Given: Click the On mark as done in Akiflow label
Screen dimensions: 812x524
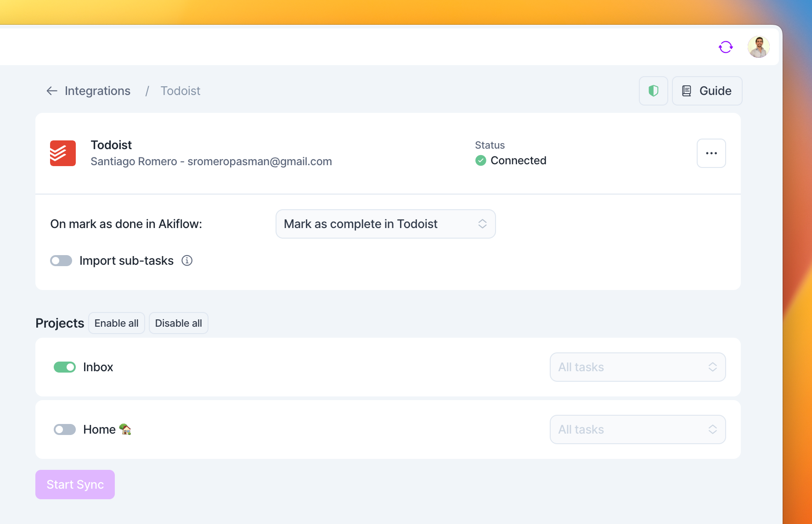Looking at the screenshot, I should [126, 224].
